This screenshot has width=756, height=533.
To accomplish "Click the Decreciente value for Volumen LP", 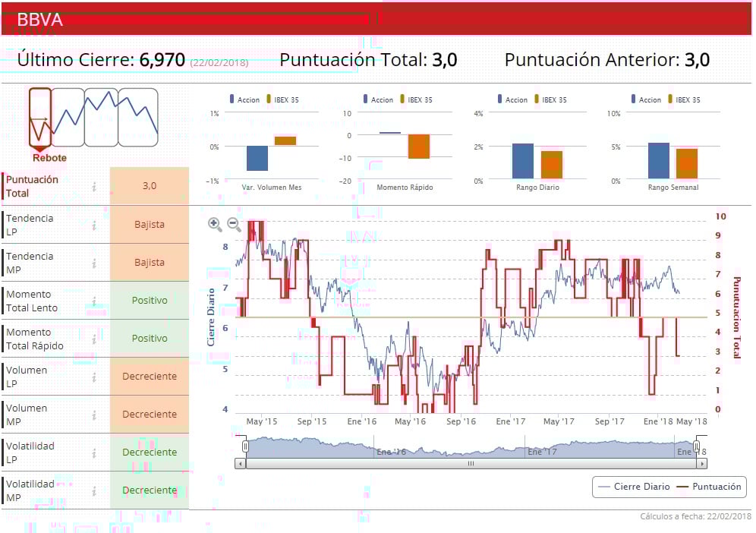I will click(x=150, y=377).
